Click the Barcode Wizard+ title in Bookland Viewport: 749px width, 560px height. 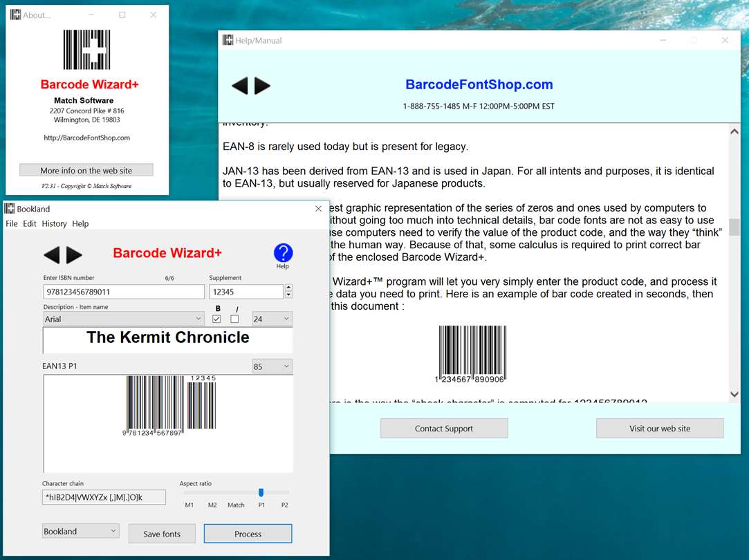tap(167, 253)
